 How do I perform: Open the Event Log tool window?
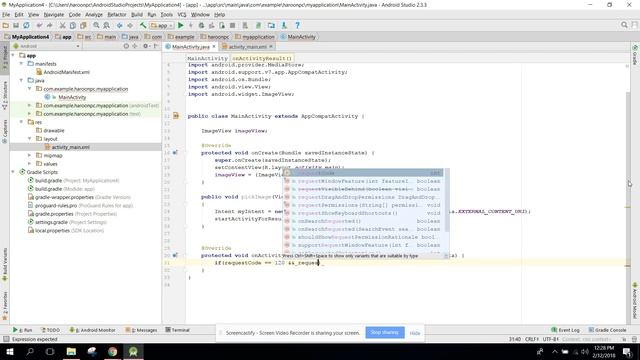coord(566,330)
